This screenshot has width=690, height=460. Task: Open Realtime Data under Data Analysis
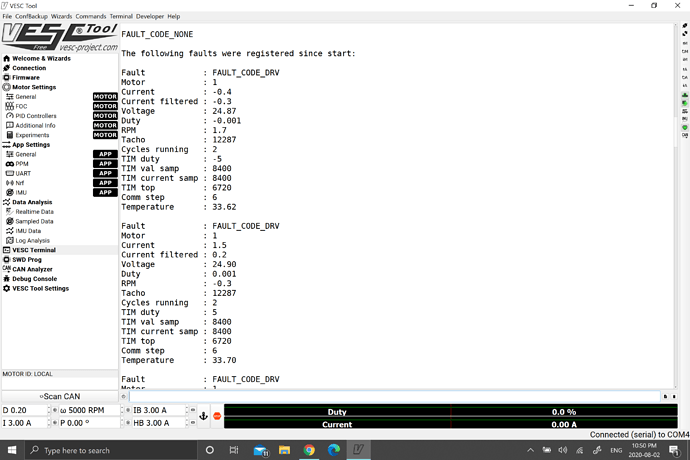point(34,212)
